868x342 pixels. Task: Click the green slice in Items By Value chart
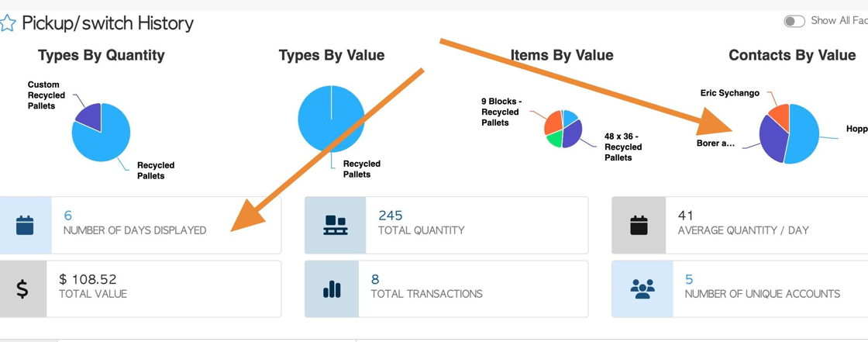[555, 139]
